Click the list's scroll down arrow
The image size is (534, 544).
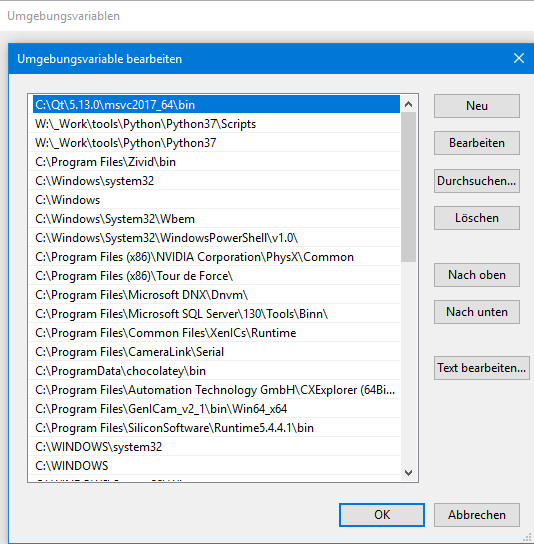point(408,473)
